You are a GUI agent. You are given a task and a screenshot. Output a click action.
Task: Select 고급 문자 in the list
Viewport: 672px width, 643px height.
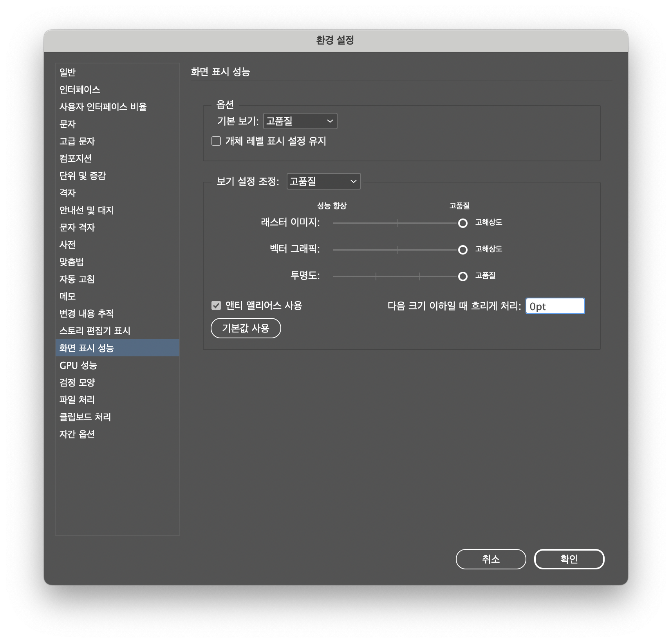117,141
